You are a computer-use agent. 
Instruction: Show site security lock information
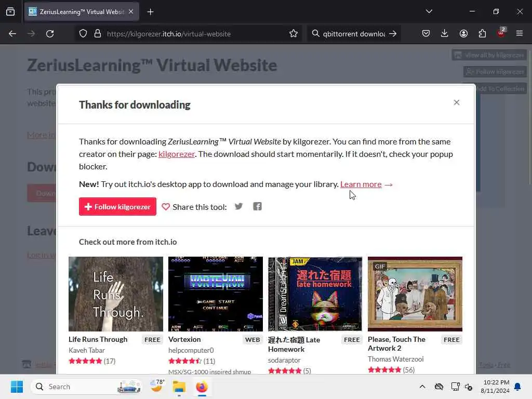click(98, 34)
